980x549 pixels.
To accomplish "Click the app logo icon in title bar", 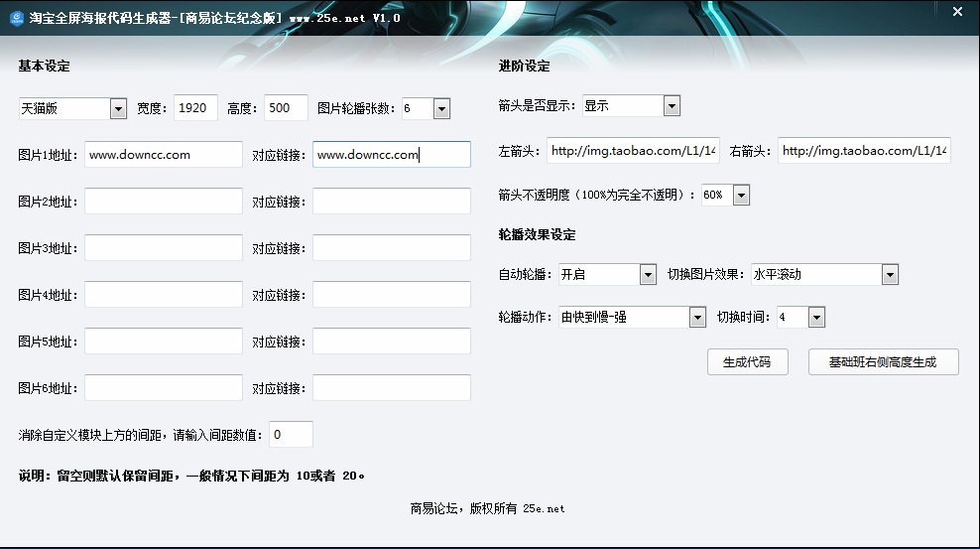I will coord(17,18).
